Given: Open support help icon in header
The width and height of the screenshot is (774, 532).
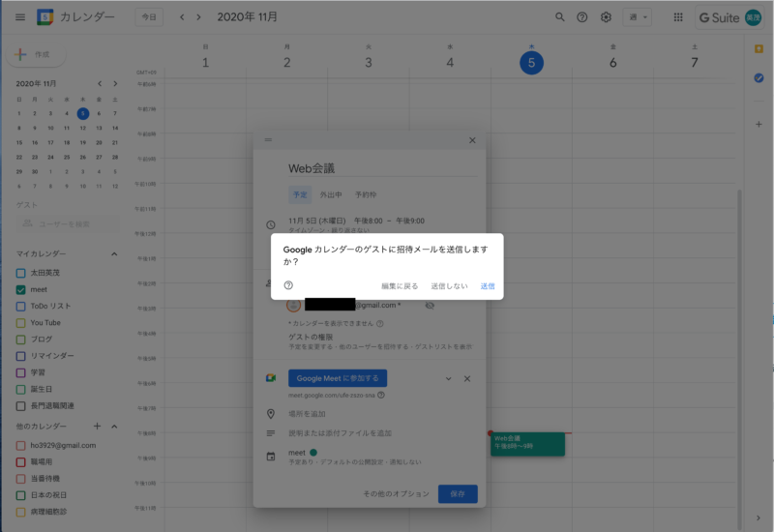Looking at the screenshot, I should pos(582,17).
